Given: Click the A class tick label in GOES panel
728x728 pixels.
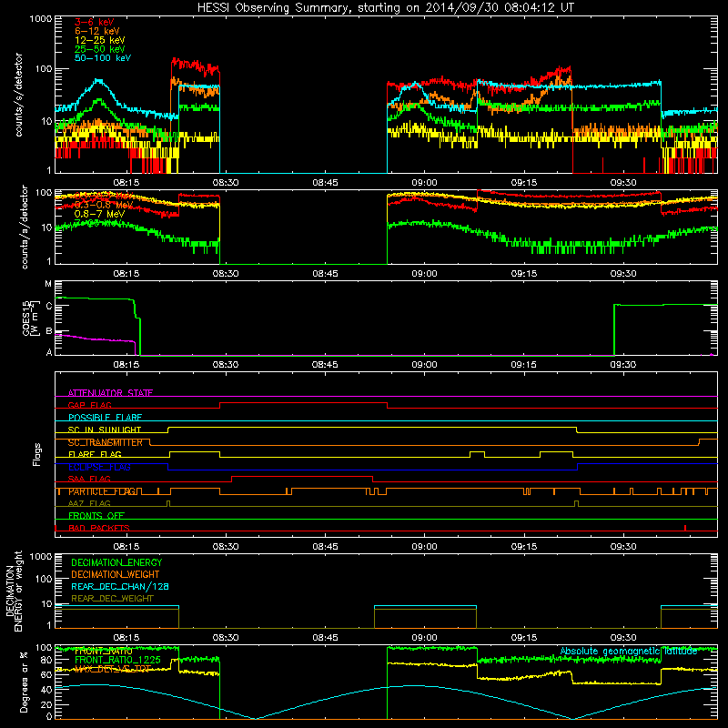Looking at the screenshot, I should point(49,352).
